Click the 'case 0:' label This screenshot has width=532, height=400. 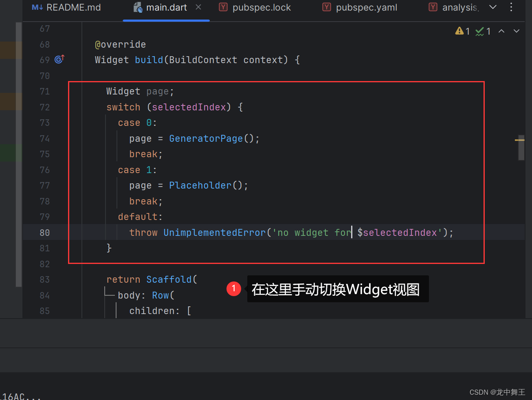137,123
